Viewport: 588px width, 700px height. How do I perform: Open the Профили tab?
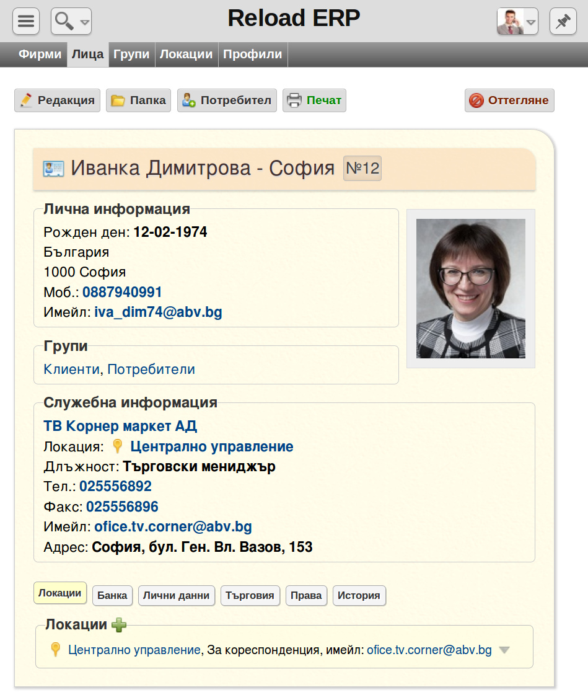click(253, 55)
